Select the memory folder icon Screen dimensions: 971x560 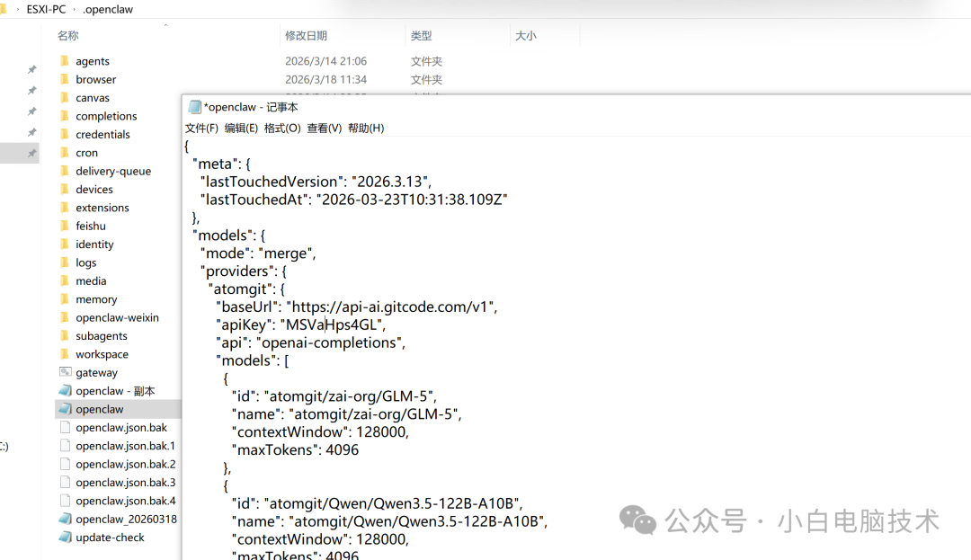tap(65, 298)
